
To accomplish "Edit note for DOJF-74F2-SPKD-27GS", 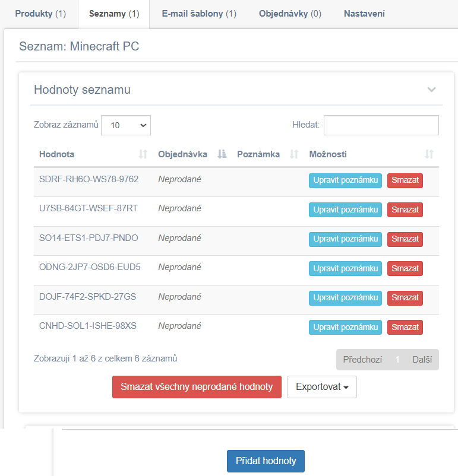I will 345,298.
